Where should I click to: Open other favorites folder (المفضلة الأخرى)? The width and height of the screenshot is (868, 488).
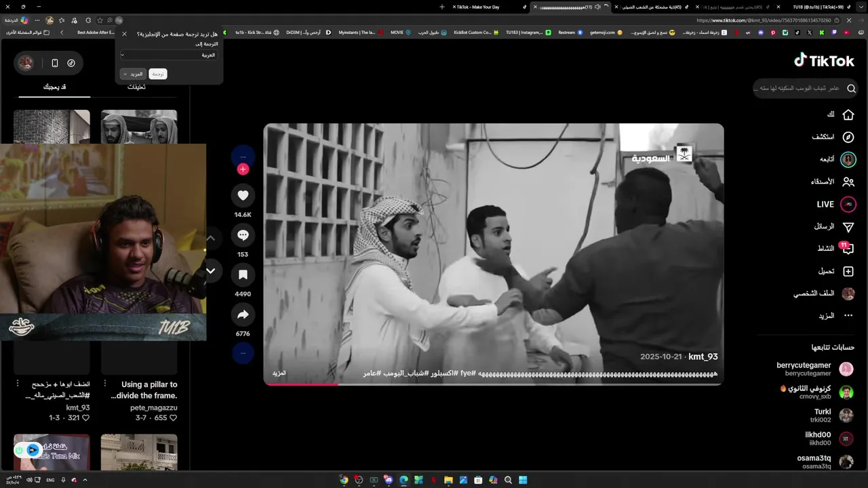click(x=27, y=33)
